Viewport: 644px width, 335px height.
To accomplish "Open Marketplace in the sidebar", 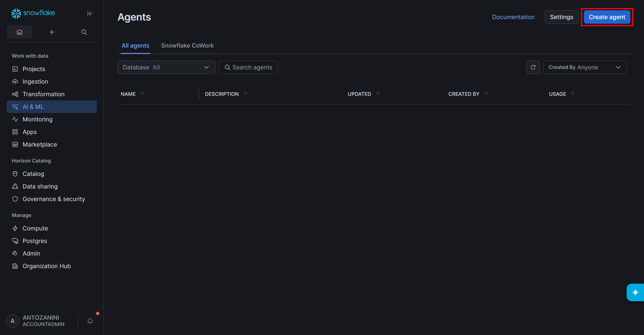I will (52, 144).
